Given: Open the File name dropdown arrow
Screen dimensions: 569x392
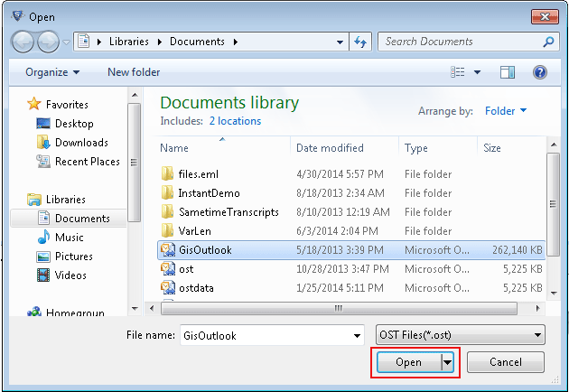Looking at the screenshot, I should tap(357, 335).
